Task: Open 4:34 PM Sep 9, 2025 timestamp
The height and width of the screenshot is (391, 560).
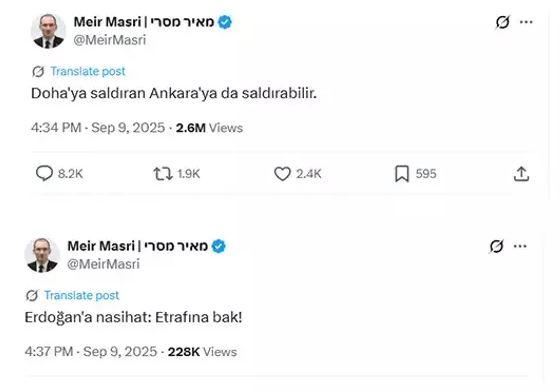Action: pyautogui.click(x=98, y=127)
